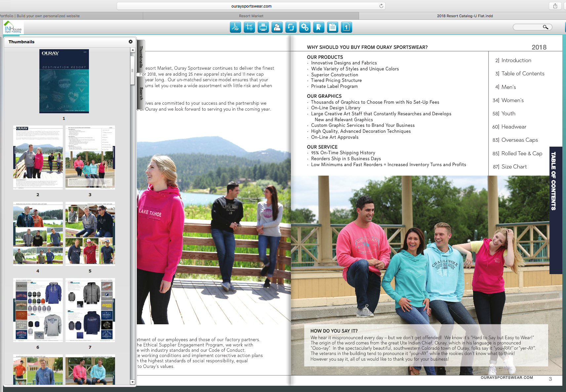Click the InHouse Digital Publishing logo
This screenshot has width=566, height=392.
[13, 27]
